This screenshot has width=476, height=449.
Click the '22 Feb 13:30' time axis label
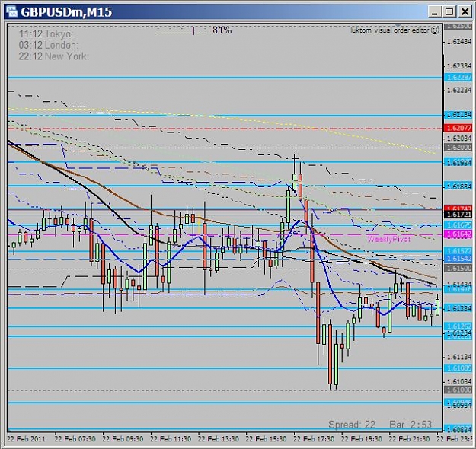point(219,439)
